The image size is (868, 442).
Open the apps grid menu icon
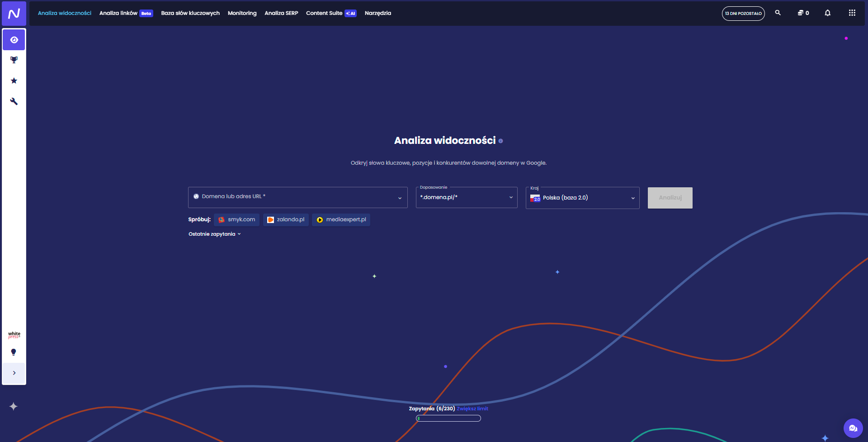[x=852, y=13]
